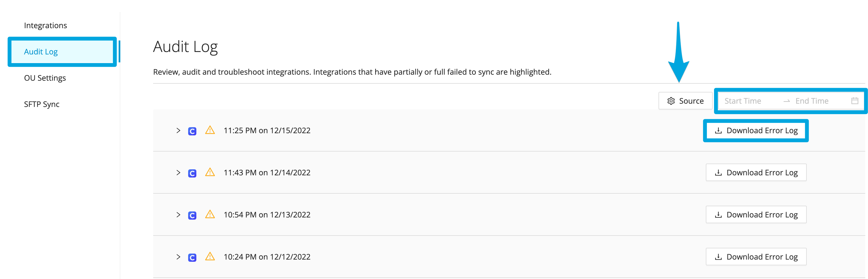Open the Integrations section
The width and height of the screenshot is (868, 279).
click(x=45, y=25)
